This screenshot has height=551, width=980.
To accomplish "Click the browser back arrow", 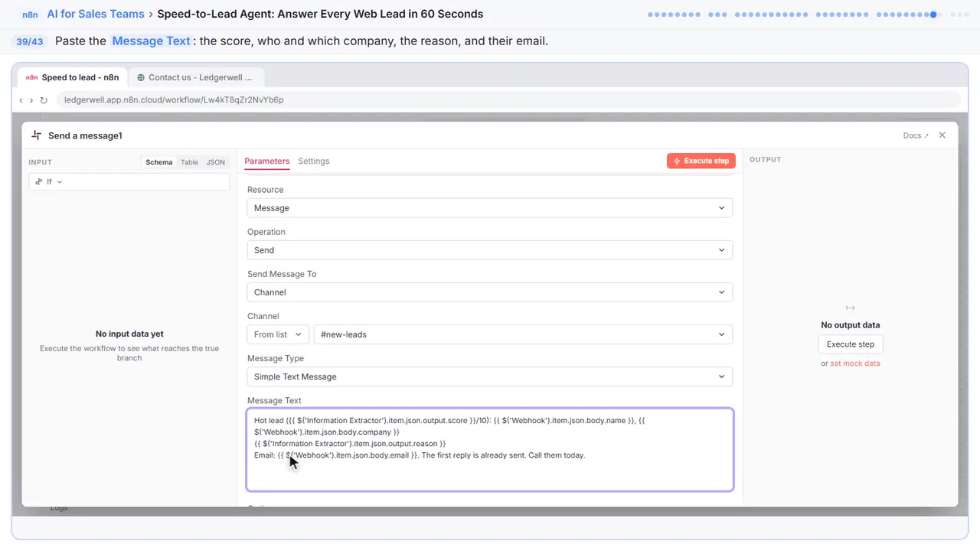I will (x=21, y=100).
